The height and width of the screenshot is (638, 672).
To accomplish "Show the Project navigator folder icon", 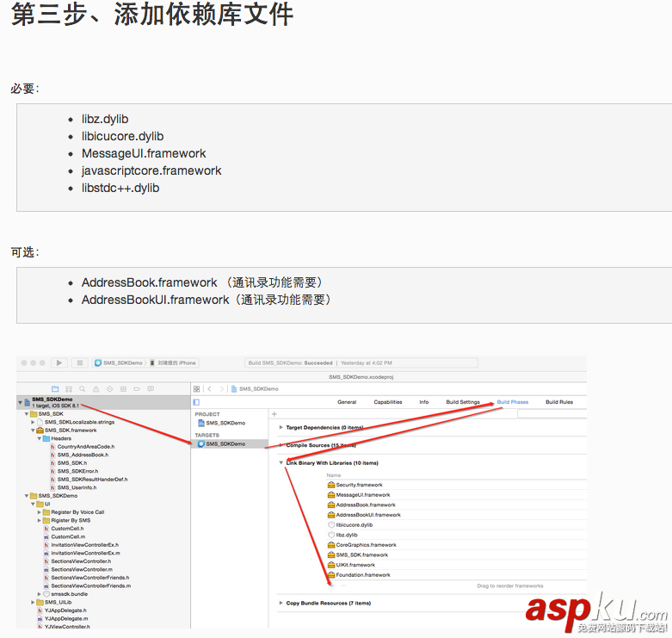I will pyautogui.click(x=55, y=389).
